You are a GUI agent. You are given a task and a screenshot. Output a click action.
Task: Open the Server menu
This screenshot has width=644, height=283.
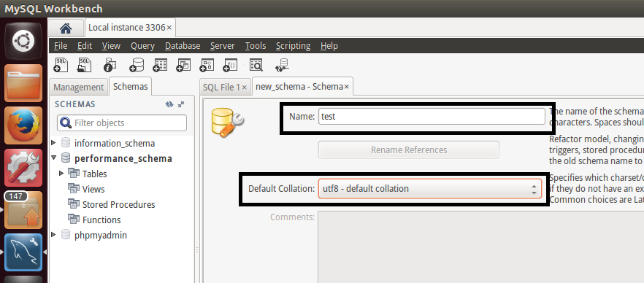coord(222,46)
